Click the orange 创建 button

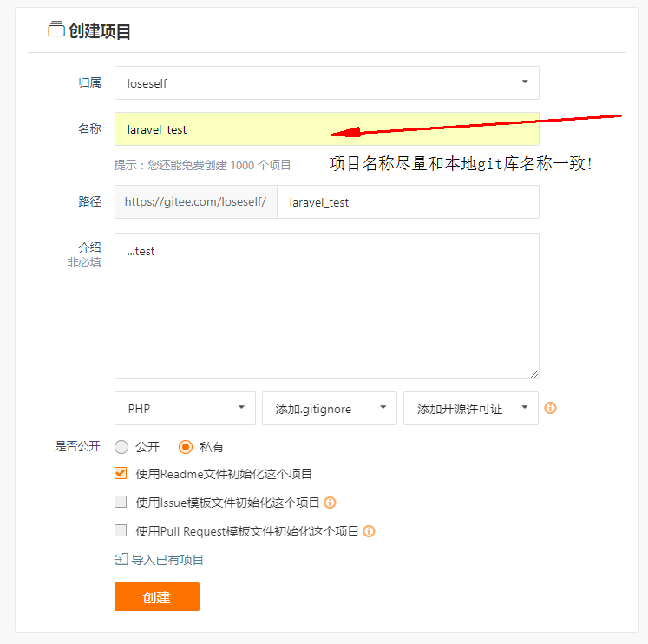[x=157, y=596]
